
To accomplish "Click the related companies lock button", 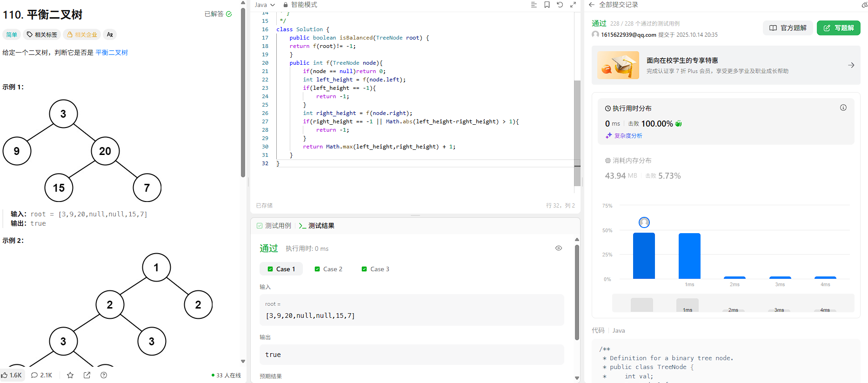I will (82, 34).
